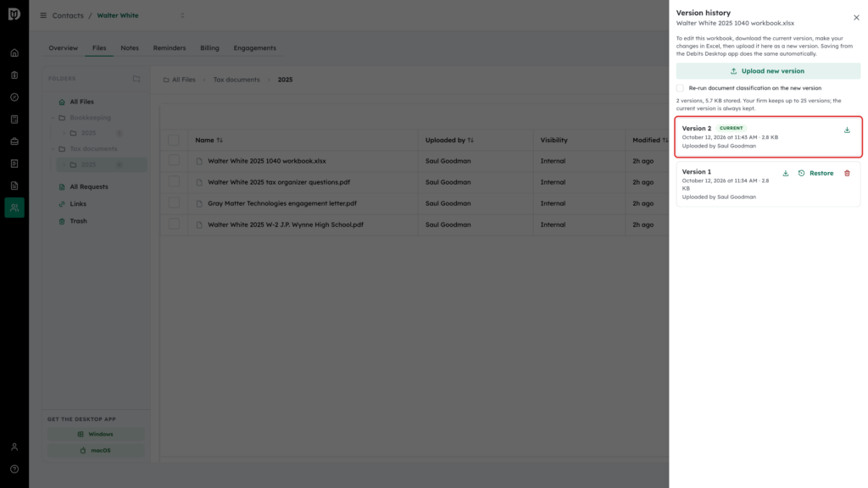Open the Contacts people icon in the sidebar
868x488 pixels.
[x=14, y=208]
